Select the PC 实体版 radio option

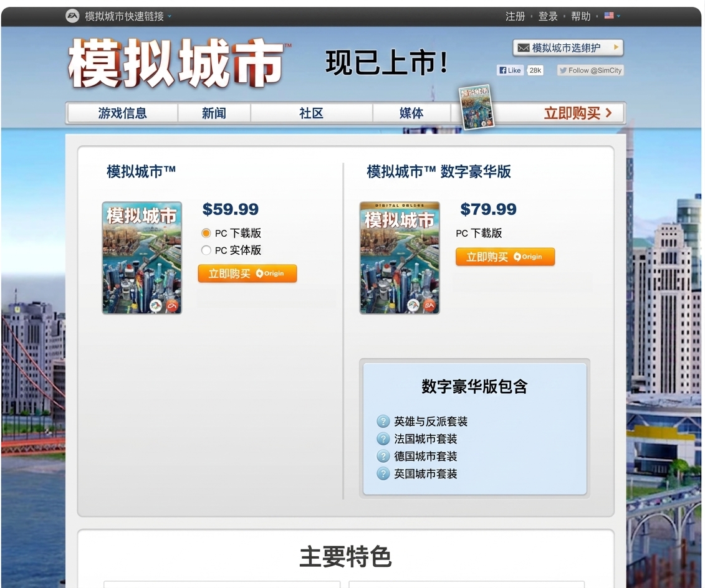point(206,250)
